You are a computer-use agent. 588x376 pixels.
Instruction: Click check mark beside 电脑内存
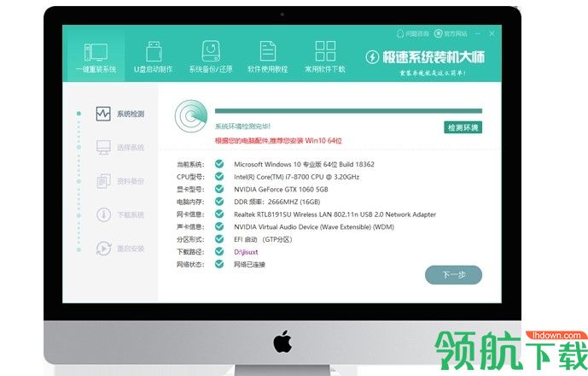pos(219,202)
